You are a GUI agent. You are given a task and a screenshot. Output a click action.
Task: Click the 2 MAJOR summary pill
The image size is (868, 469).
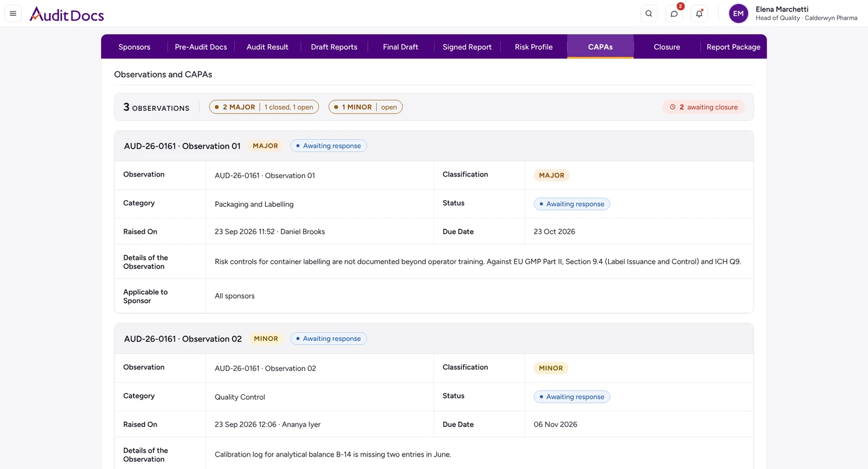pyautogui.click(x=264, y=107)
